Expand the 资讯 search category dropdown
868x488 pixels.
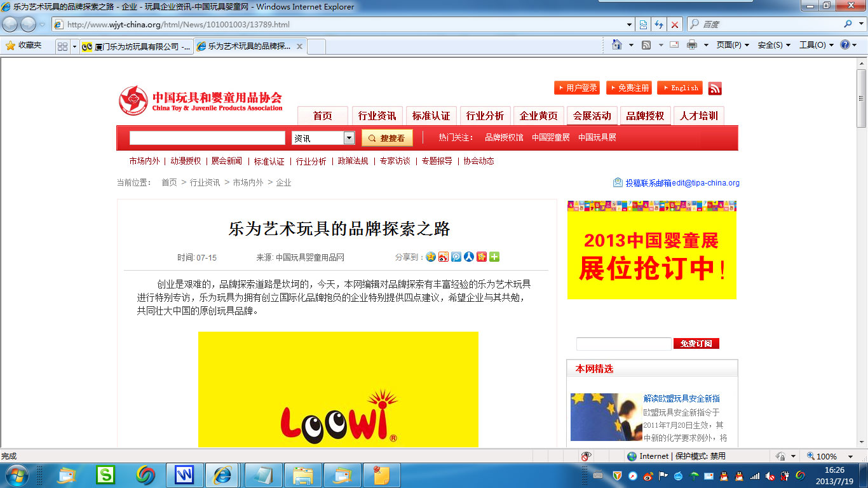click(349, 138)
